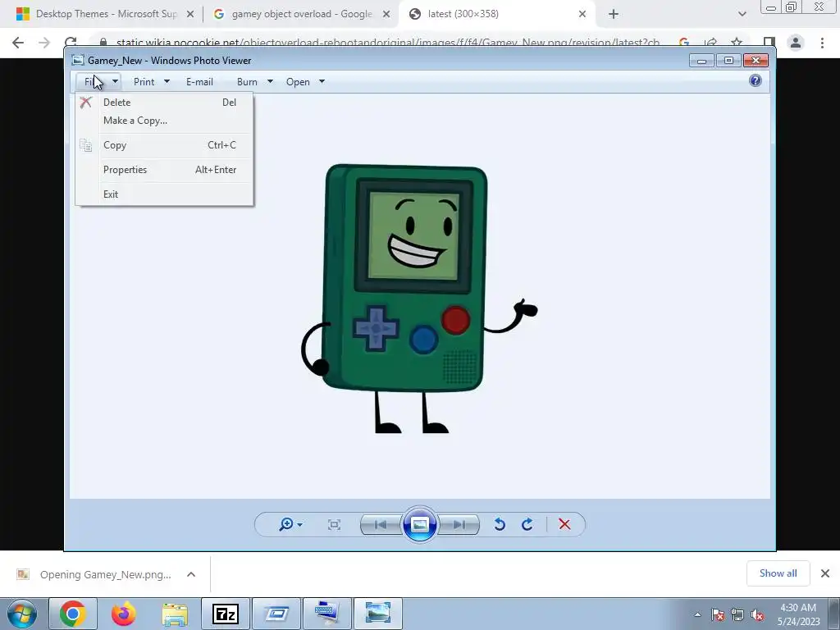Click the Actual size fit icon
The width and height of the screenshot is (840, 630).
click(x=334, y=524)
